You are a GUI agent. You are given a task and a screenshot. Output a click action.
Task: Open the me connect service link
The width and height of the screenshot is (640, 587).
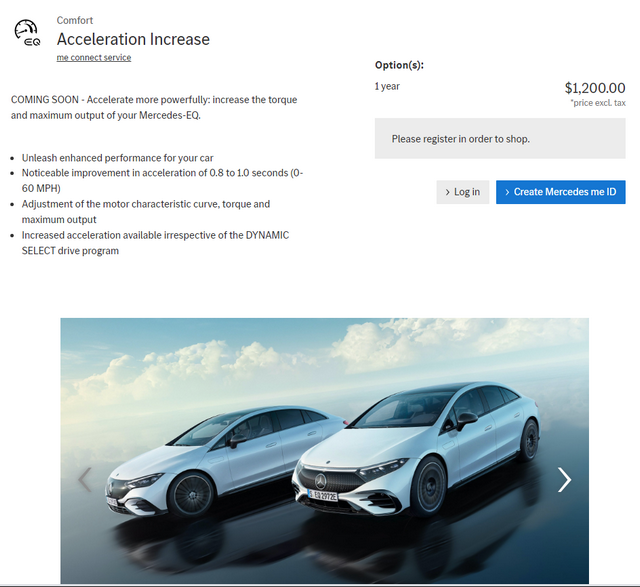click(x=94, y=58)
